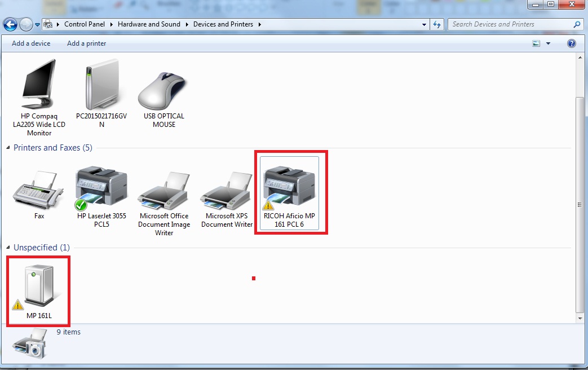Click the scrollbar down arrow

[x=580, y=318]
